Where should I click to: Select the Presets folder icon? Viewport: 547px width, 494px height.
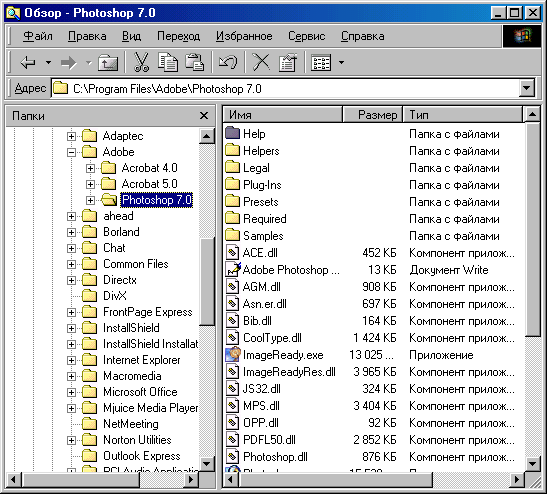pos(232,202)
